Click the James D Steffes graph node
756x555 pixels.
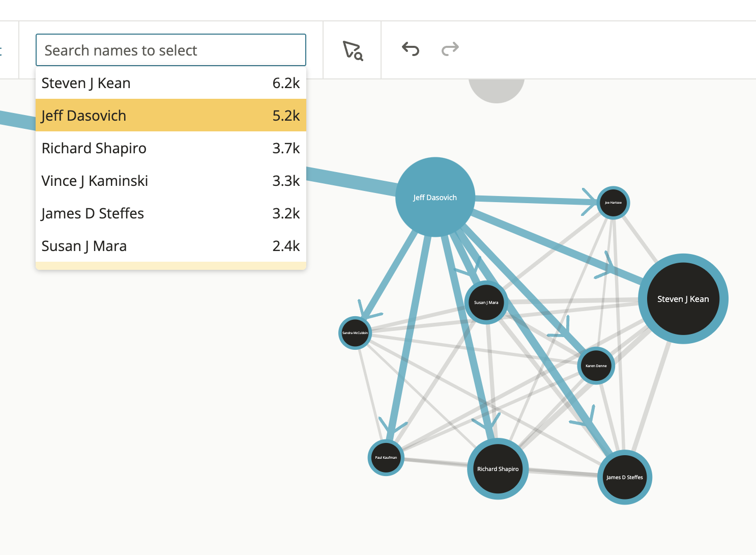click(x=624, y=477)
